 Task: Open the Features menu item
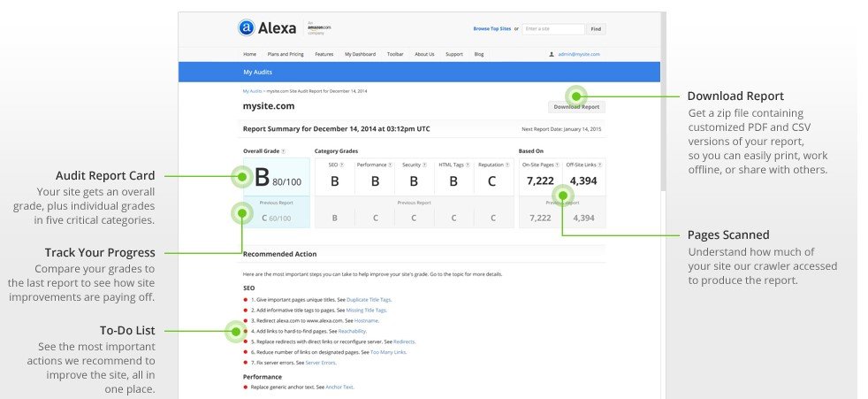(x=324, y=54)
